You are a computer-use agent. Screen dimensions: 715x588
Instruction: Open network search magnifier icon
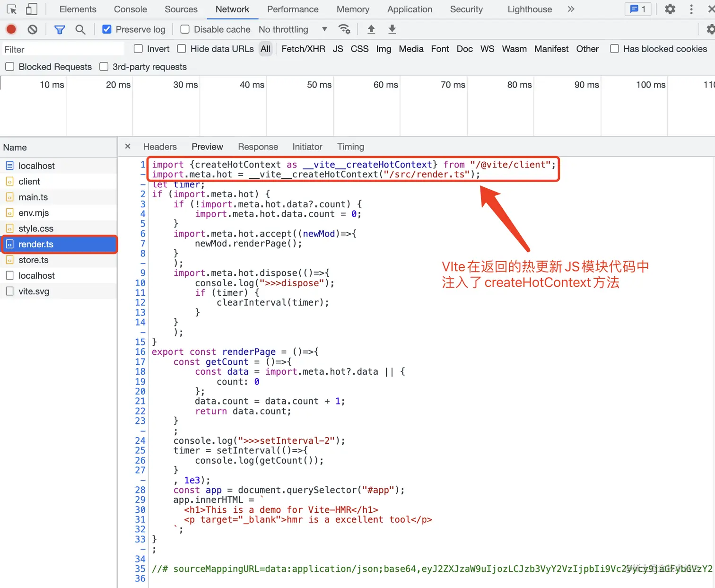click(80, 29)
